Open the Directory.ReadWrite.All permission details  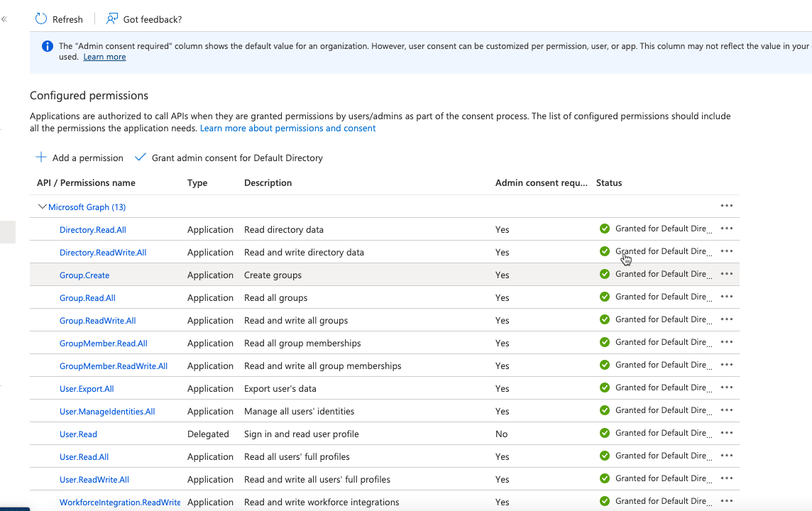103,252
